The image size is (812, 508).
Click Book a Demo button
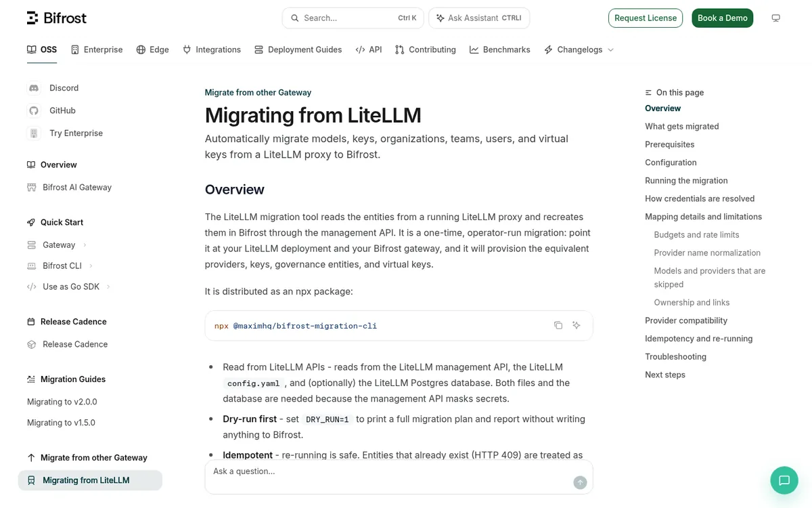click(723, 18)
